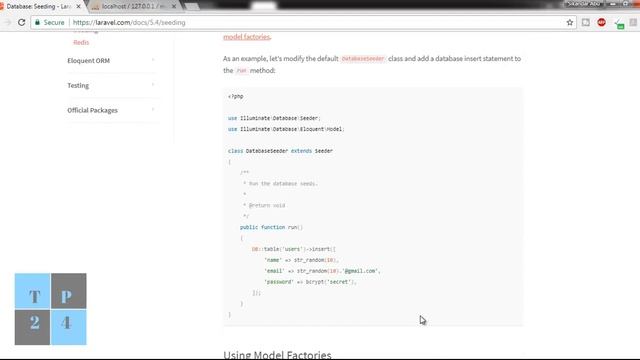The width and height of the screenshot is (640, 360).
Task: Open the red AdBlock extension icon
Action: (x=601, y=22)
